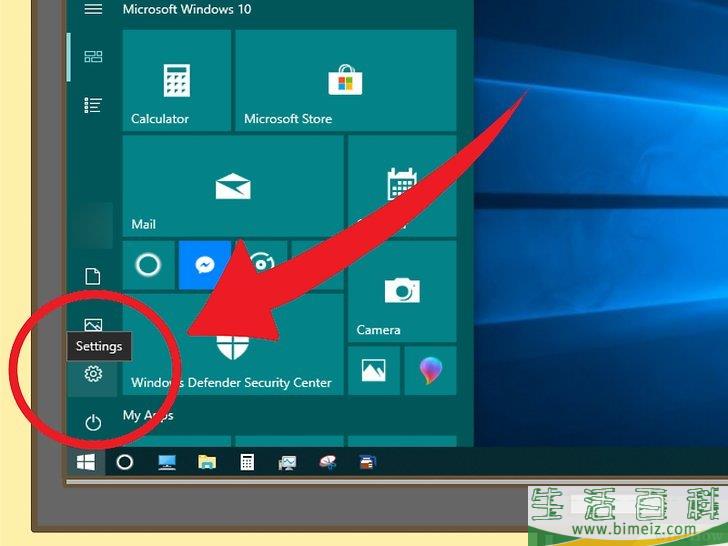The width and height of the screenshot is (728, 546).
Task: Click the My Apps group header
Action: coord(148,415)
